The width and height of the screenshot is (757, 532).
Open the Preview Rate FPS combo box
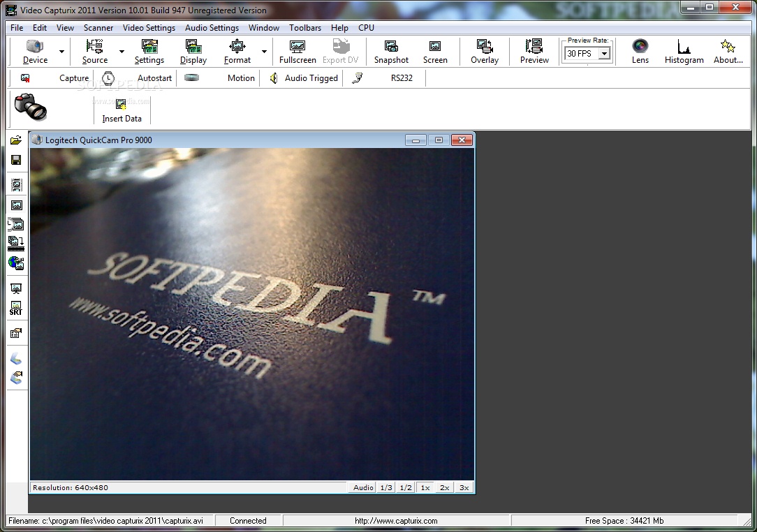click(x=587, y=54)
